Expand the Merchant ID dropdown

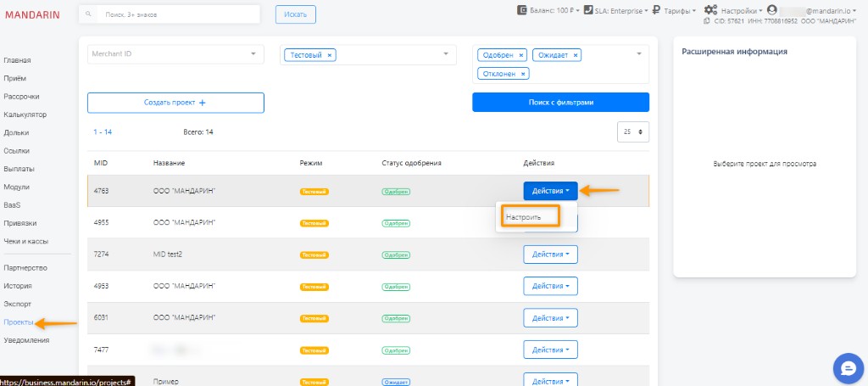(x=253, y=53)
